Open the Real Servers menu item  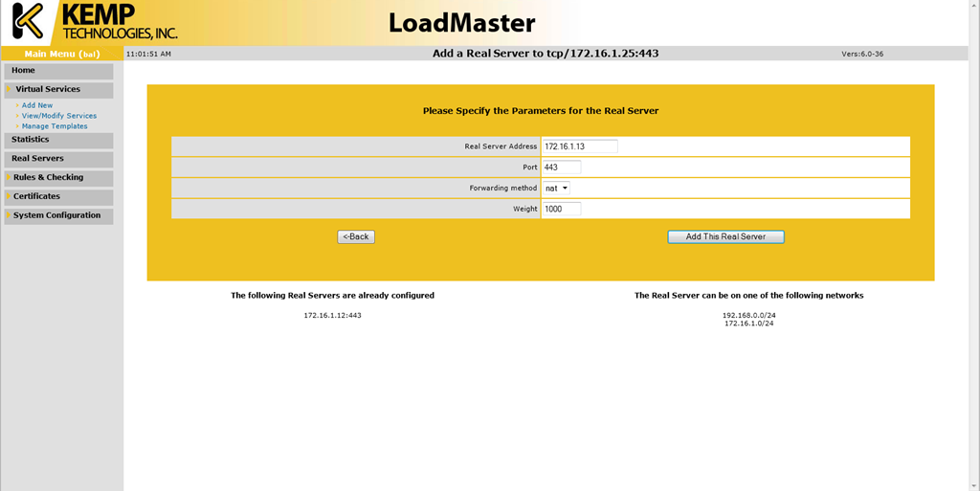tap(58, 159)
